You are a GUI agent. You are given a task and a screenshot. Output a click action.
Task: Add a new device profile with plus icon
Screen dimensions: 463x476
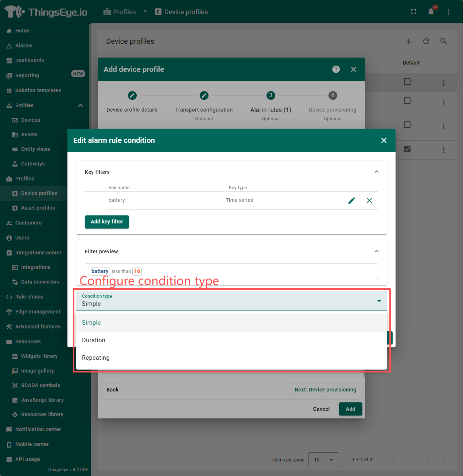coord(408,41)
